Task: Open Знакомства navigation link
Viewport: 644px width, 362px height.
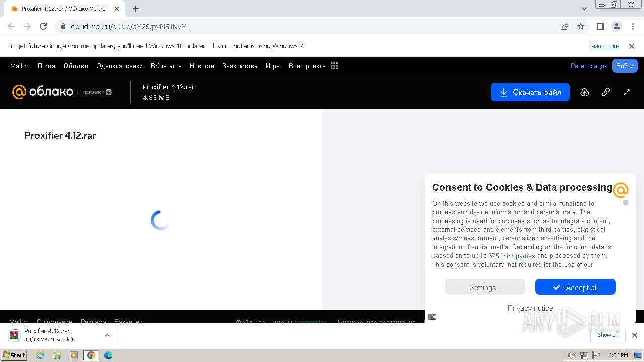Action: 240,66
